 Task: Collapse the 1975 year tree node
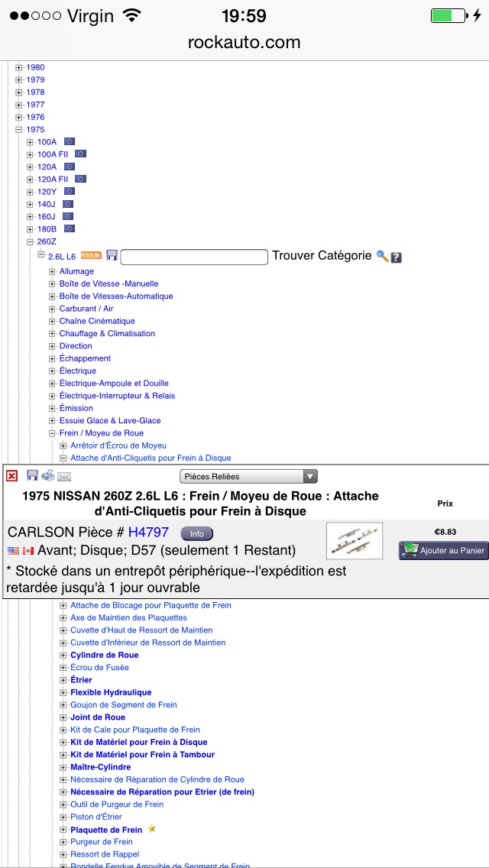(19, 130)
